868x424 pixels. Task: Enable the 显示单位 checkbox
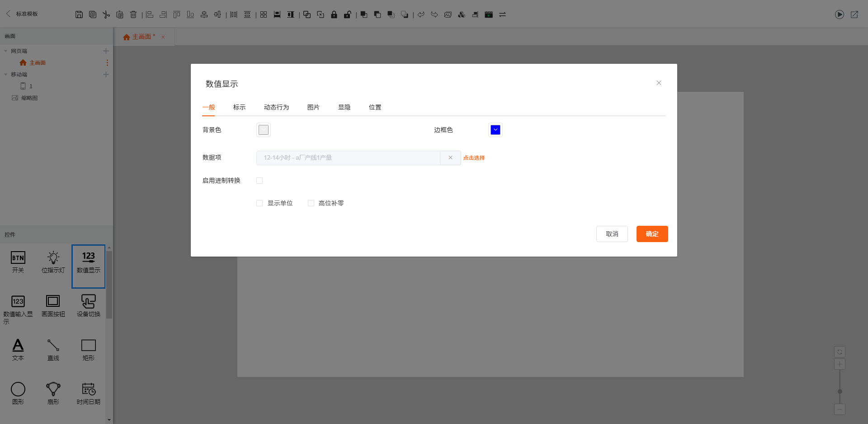[259, 203]
